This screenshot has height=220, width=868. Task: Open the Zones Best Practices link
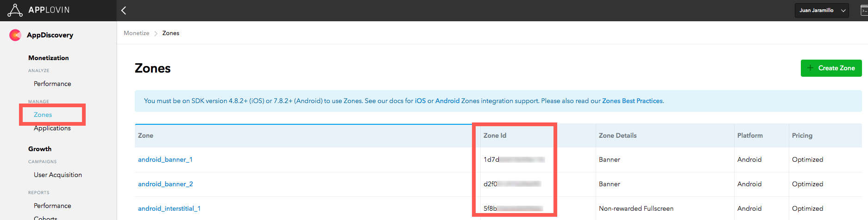tap(632, 101)
